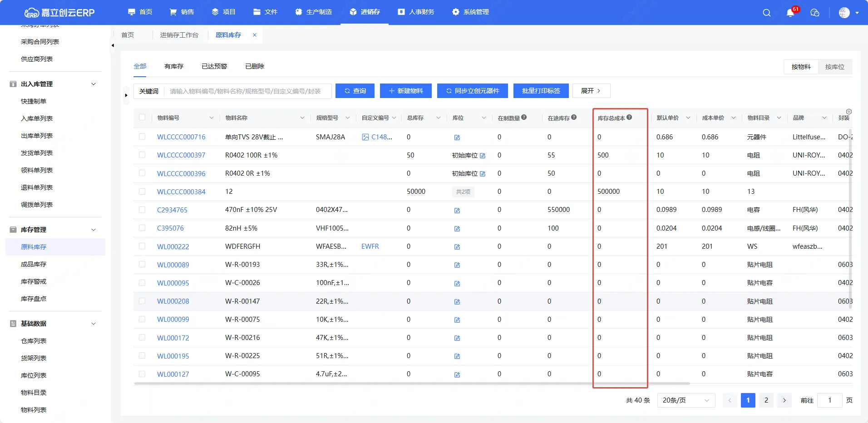Image resolution: width=868 pixels, height=423 pixels.
Task: Click the 新建物料 button
Action: click(406, 91)
